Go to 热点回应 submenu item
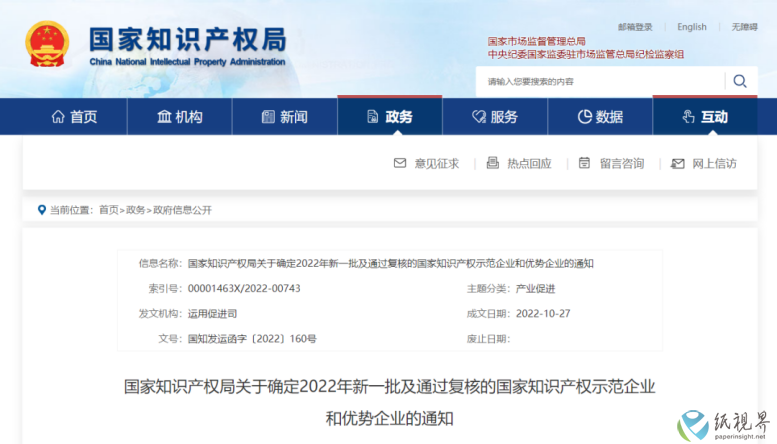Image resolution: width=777 pixels, height=444 pixels. click(529, 163)
